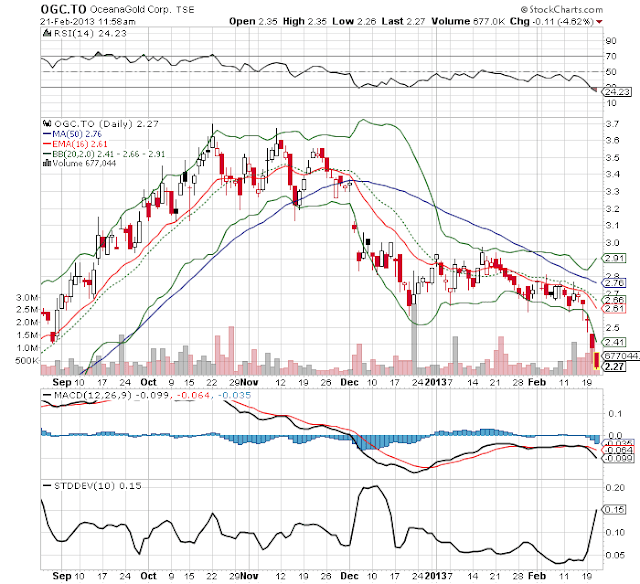The image size is (640, 584).
Task: Click the 3.7 price axis label
Action: pyautogui.click(x=613, y=124)
